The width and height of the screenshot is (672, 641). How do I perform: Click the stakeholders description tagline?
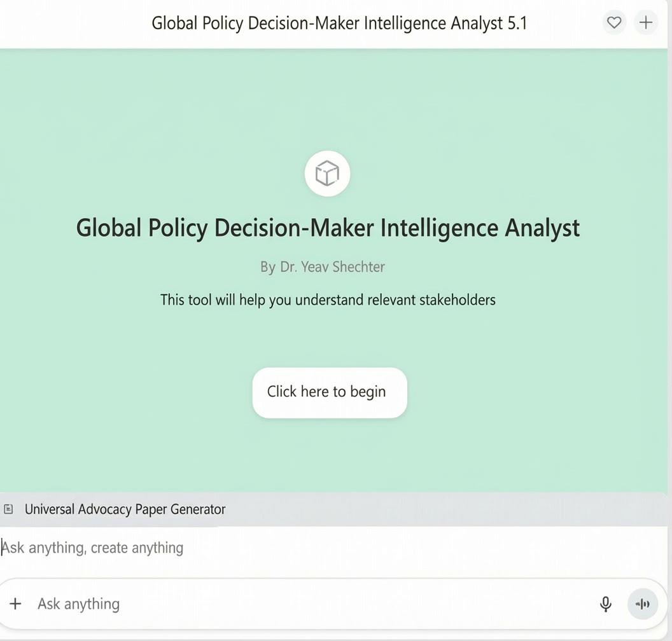pyautogui.click(x=328, y=300)
